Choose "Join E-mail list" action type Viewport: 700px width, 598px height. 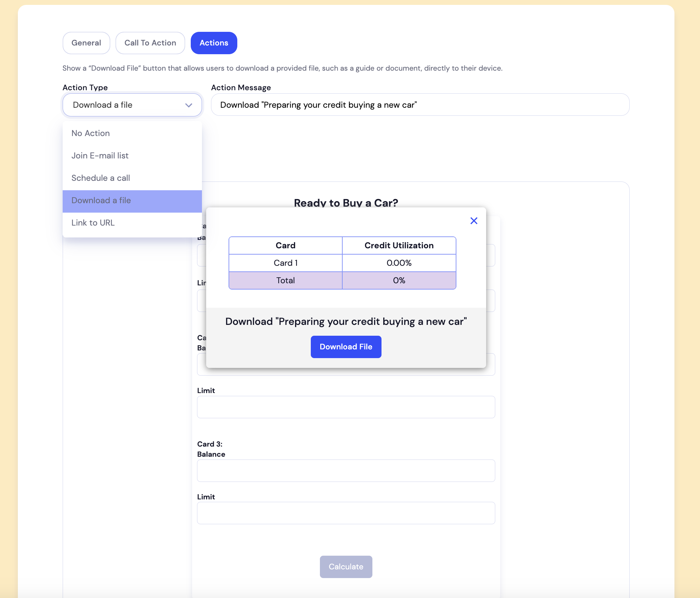100,156
